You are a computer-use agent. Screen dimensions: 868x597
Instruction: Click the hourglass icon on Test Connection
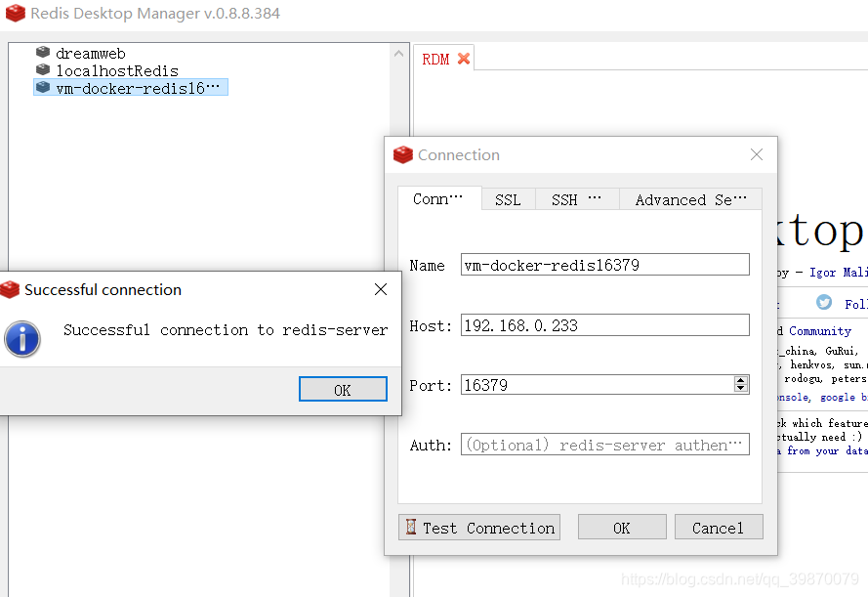(x=411, y=526)
